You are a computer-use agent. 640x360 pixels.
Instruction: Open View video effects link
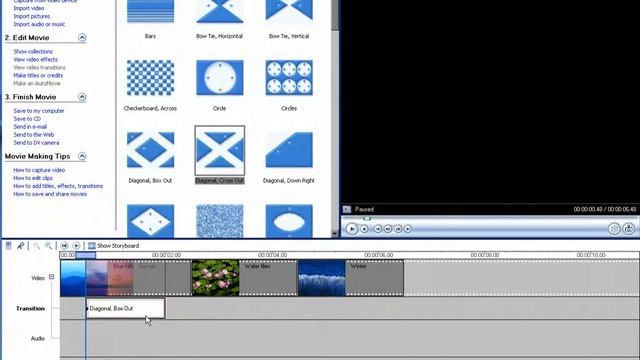click(x=35, y=60)
